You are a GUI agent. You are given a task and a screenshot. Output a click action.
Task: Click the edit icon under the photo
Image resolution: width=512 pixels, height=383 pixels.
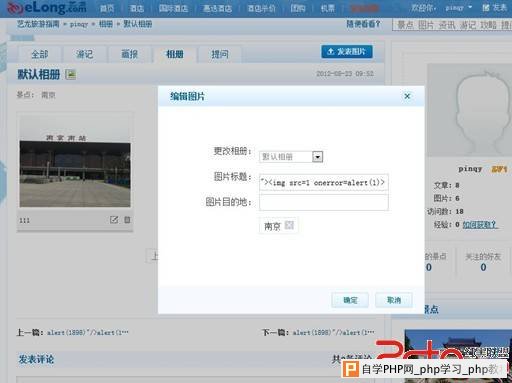click(114, 220)
